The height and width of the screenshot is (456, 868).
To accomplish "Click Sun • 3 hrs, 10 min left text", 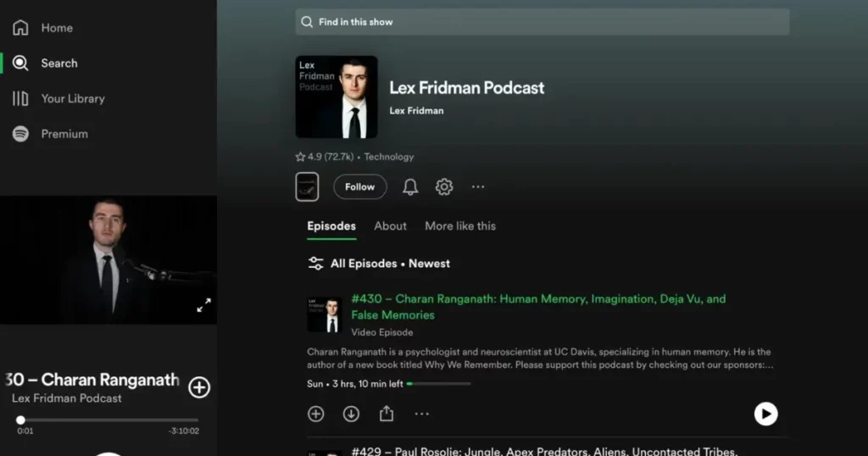I will (355, 384).
